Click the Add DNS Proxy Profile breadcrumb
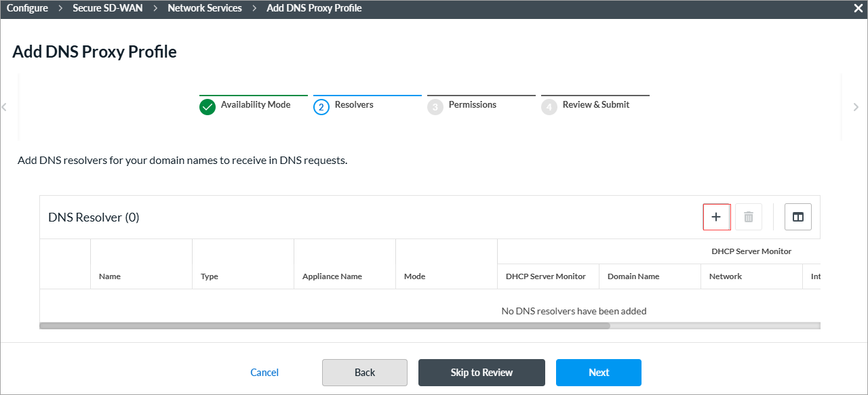Image resolution: width=868 pixels, height=395 pixels. tap(314, 8)
